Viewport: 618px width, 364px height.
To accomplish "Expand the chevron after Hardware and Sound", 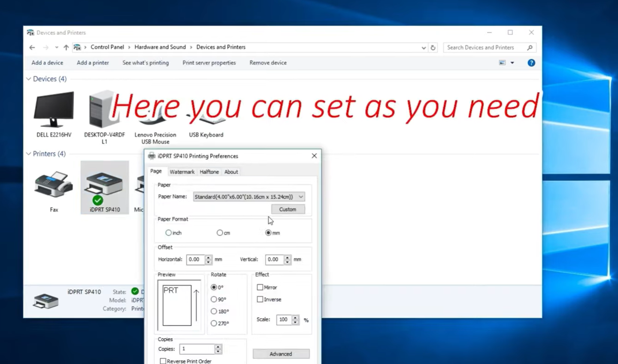I will 191,47.
